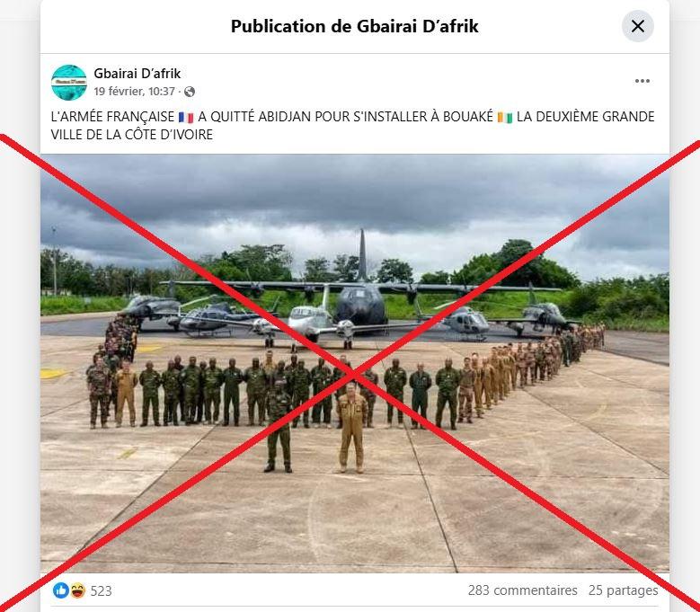This screenshot has height=612, width=700.
Task: View the 25 partages shares list
Action: click(623, 590)
